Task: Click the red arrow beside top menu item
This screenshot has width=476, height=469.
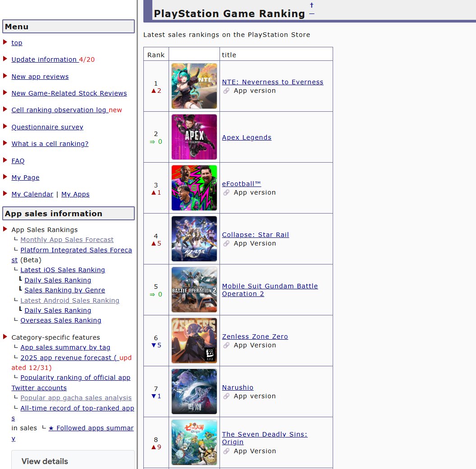Action: (5, 42)
